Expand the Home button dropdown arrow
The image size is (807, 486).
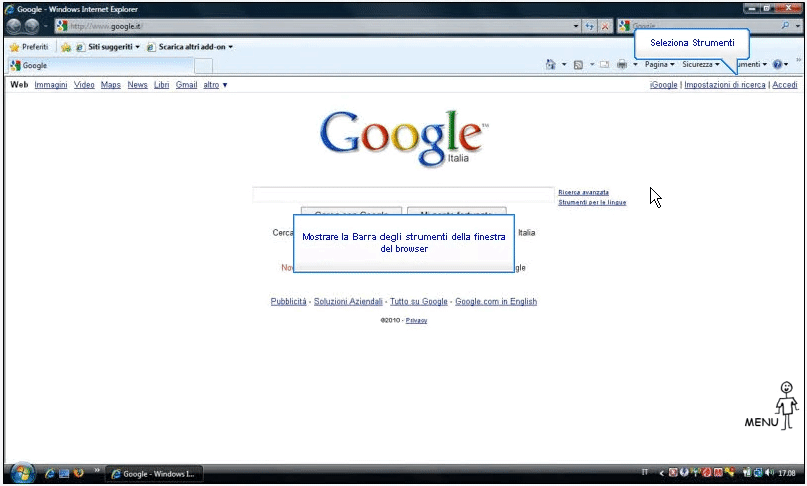click(x=564, y=64)
